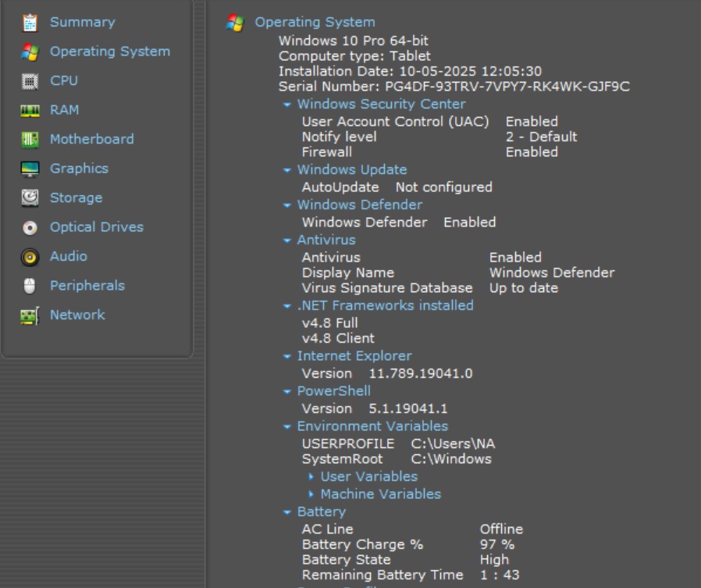Click the Network card icon
Viewport: 701px width, 588px height.
(x=30, y=316)
